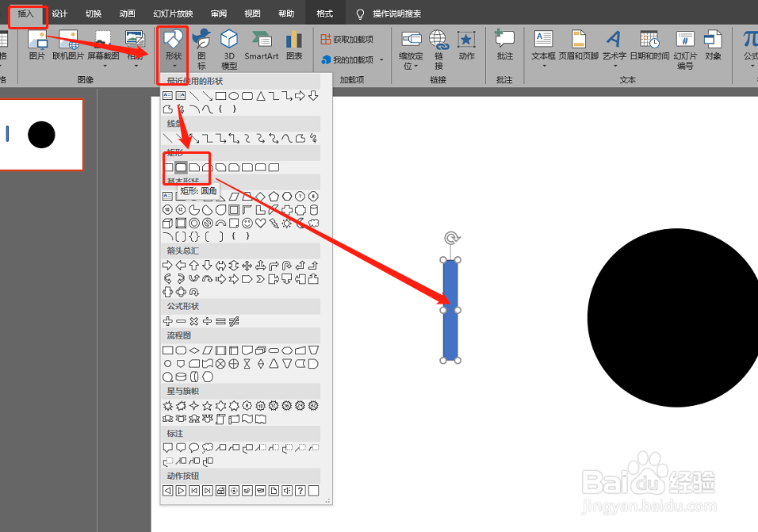Select the slide 1 thumbnail
This screenshot has height=532, width=758.
tap(41, 134)
